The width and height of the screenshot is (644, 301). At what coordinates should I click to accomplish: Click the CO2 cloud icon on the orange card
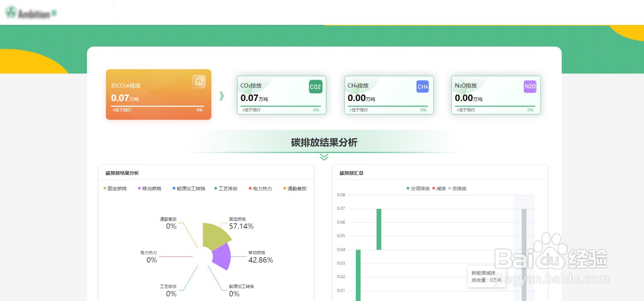coord(199,82)
